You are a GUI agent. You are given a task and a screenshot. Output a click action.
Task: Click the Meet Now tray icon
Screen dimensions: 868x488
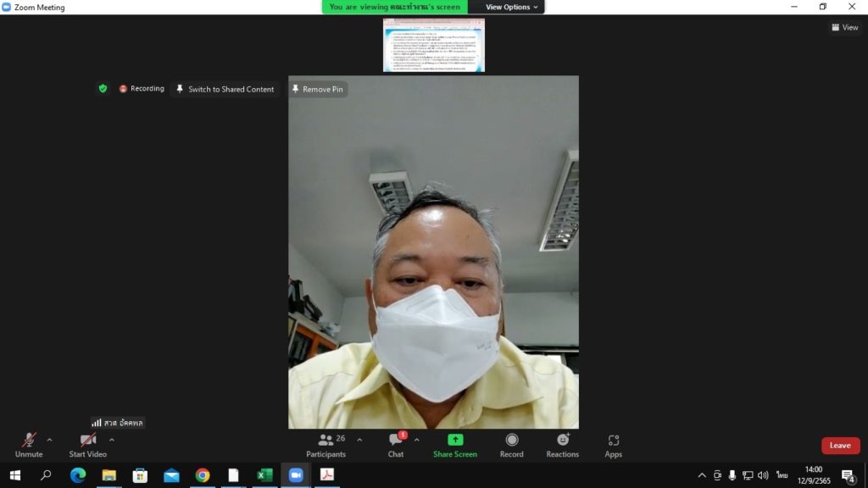click(717, 475)
